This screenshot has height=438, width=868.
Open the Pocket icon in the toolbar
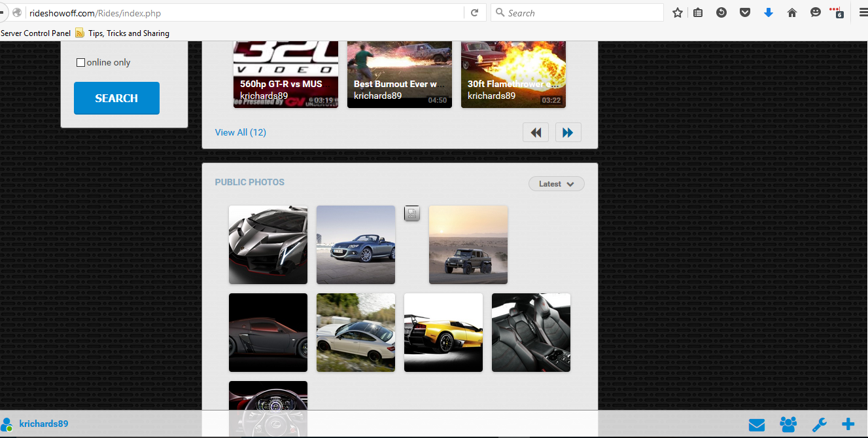[x=745, y=12]
